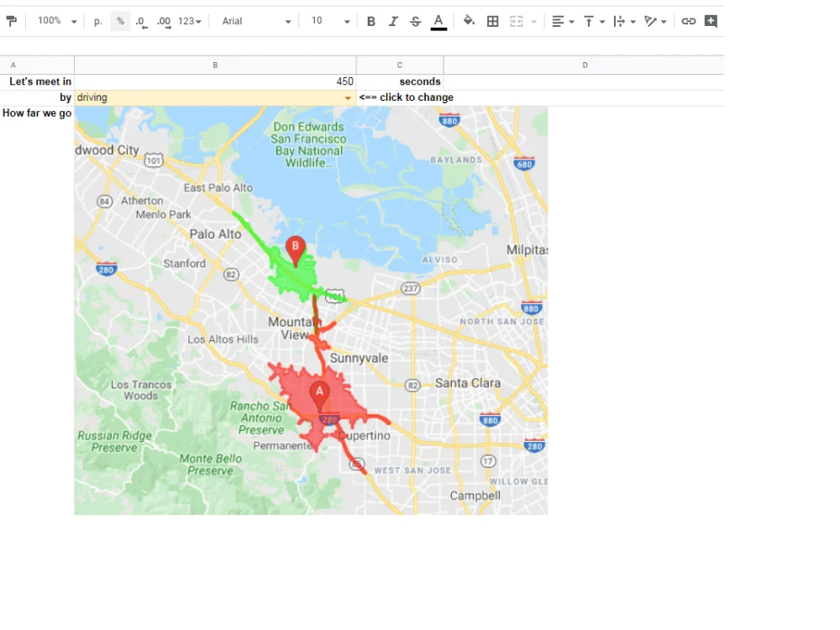Open the text color picker

438,21
